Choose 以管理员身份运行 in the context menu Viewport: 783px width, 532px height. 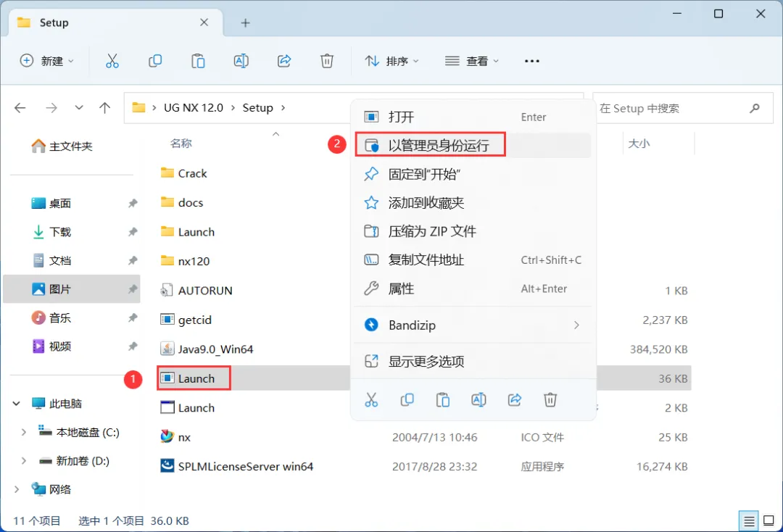[473, 145]
